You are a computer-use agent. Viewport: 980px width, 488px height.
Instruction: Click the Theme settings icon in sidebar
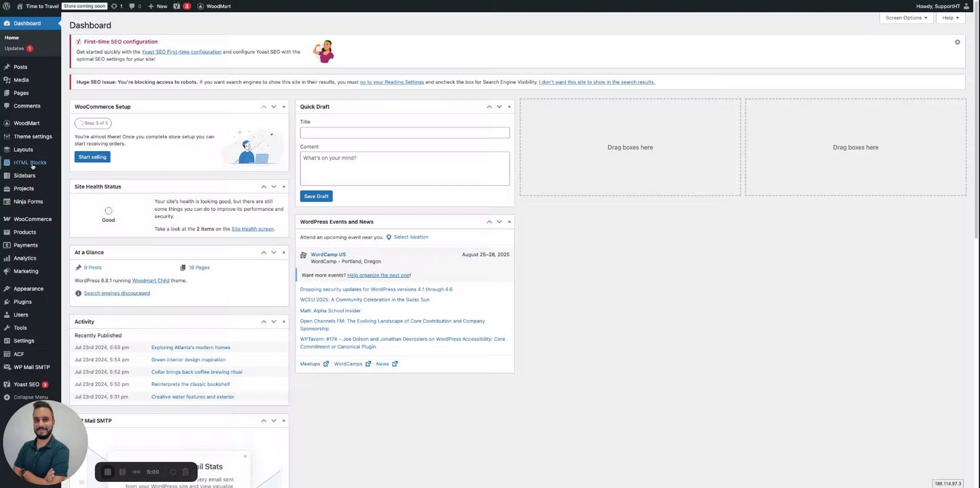click(x=7, y=136)
